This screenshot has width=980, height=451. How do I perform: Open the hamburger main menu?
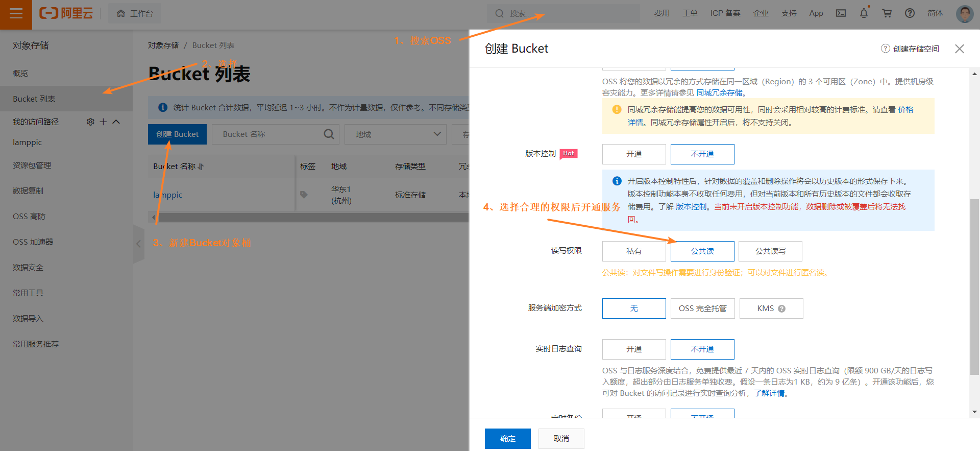(16, 14)
